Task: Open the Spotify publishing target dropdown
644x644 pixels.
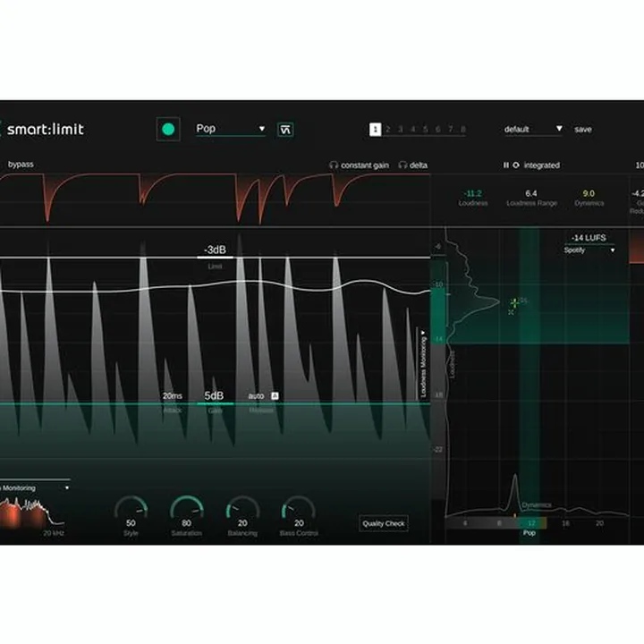Action: [589, 250]
